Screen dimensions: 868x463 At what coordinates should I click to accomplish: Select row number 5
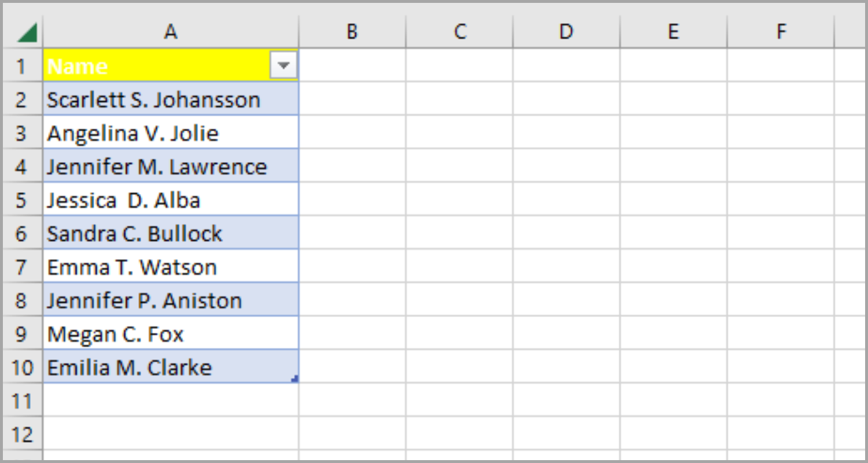[22, 199]
